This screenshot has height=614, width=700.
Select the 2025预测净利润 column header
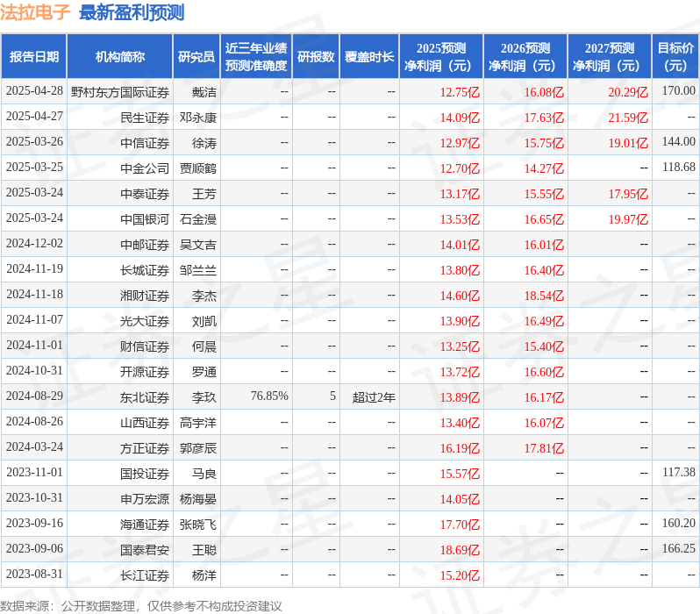pos(441,57)
